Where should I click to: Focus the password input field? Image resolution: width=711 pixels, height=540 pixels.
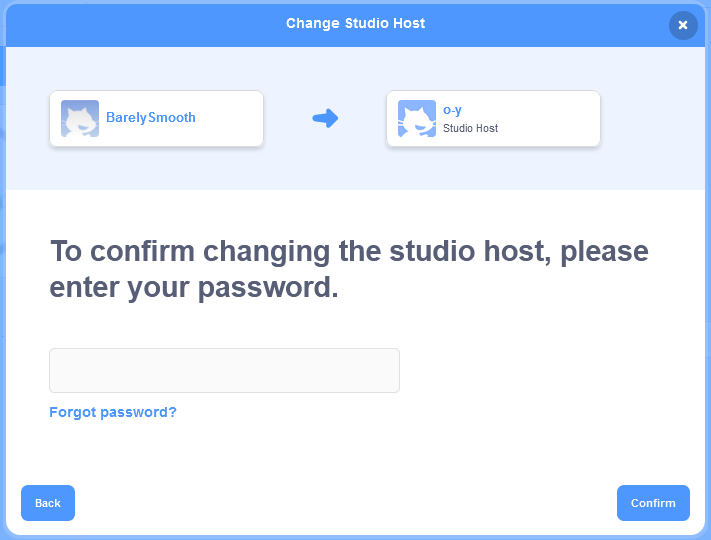(x=224, y=370)
